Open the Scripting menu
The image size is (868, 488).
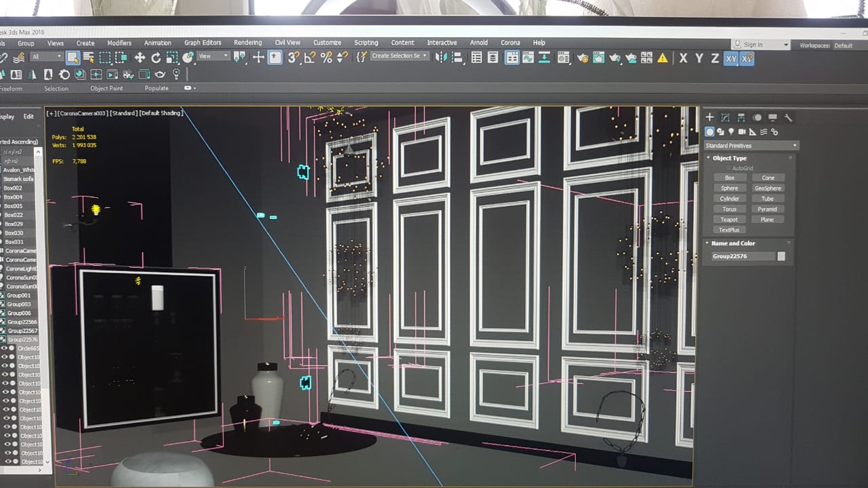[366, 43]
